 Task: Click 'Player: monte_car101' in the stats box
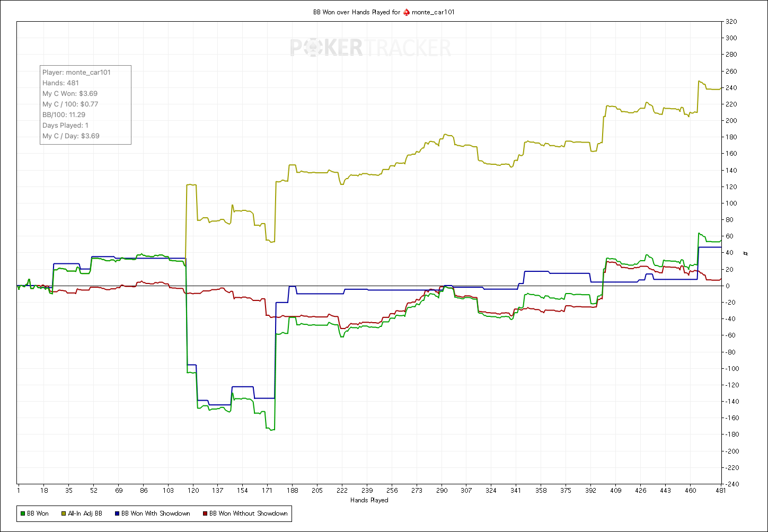click(x=76, y=72)
